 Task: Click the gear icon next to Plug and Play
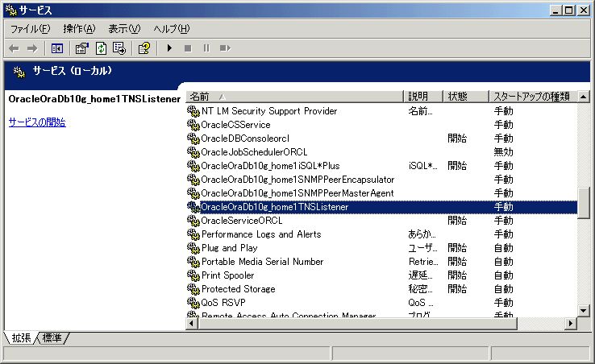pos(193,248)
